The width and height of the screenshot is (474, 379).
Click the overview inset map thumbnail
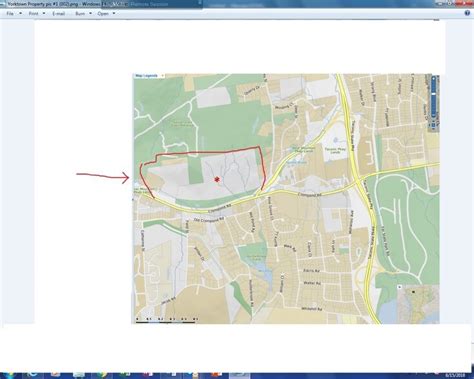pos(419,305)
